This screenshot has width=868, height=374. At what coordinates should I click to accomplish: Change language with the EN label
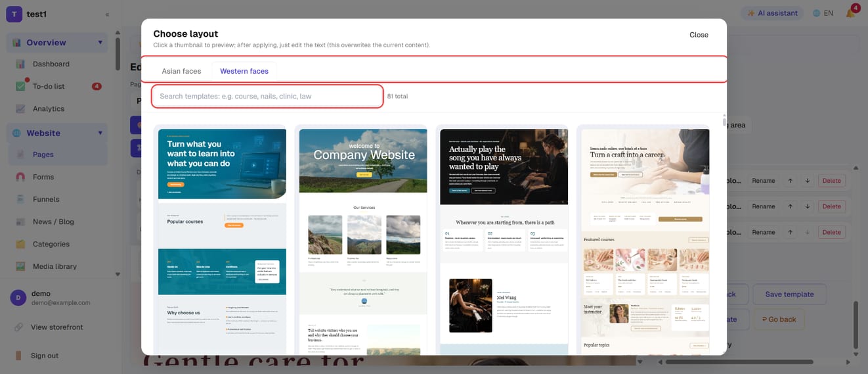pos(829,13)
